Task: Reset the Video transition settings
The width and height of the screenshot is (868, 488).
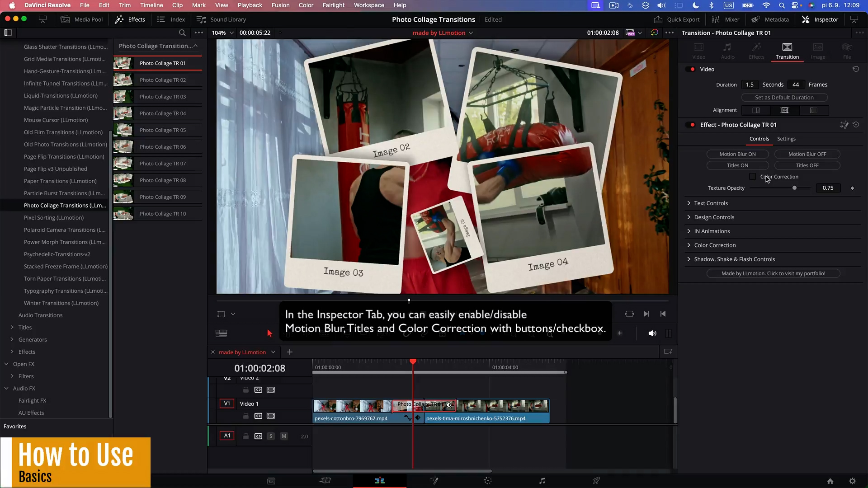Action: pyautogui.click(x=855, y=69)
